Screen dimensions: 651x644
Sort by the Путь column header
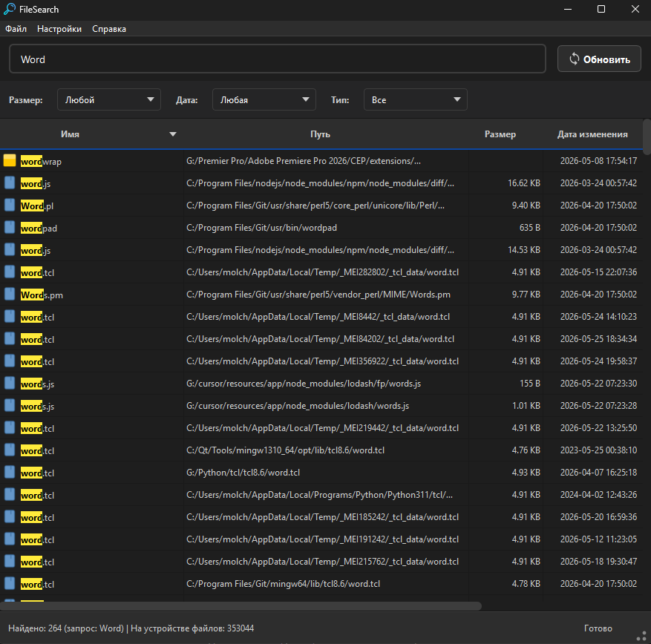320,134
